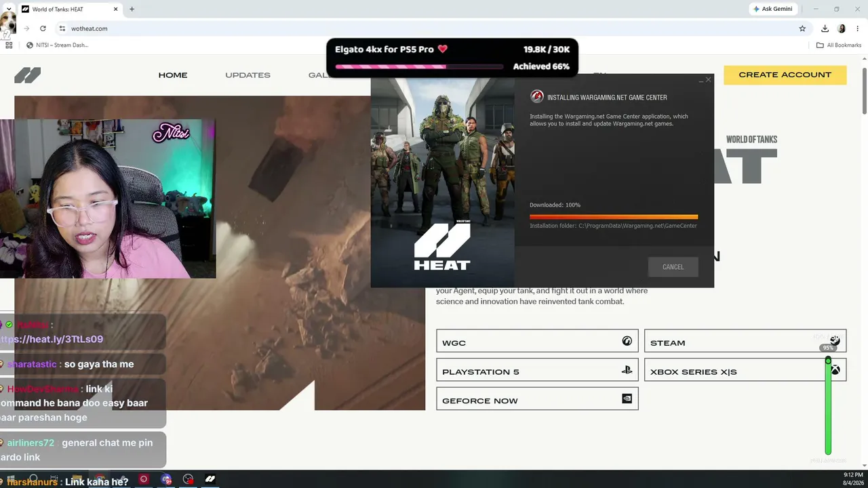Open the NITSI Stream Dash bookmark
Viewport: 868px width, 488px height.
[x=57, y=45]
